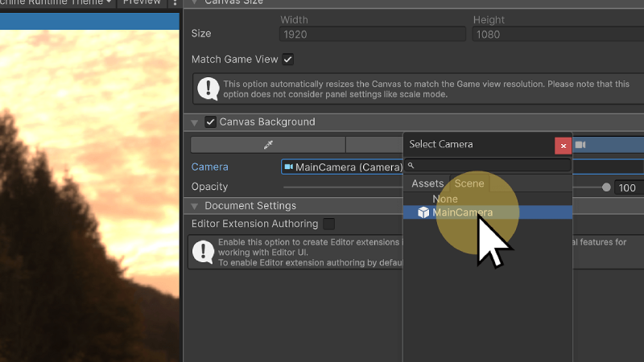Switch to the Assets tab

427,183
